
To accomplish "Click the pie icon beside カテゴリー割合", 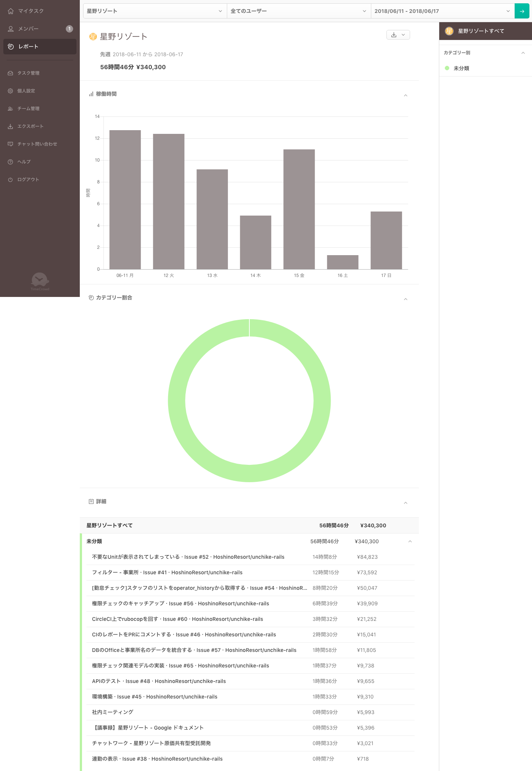I will click(91, 298).
